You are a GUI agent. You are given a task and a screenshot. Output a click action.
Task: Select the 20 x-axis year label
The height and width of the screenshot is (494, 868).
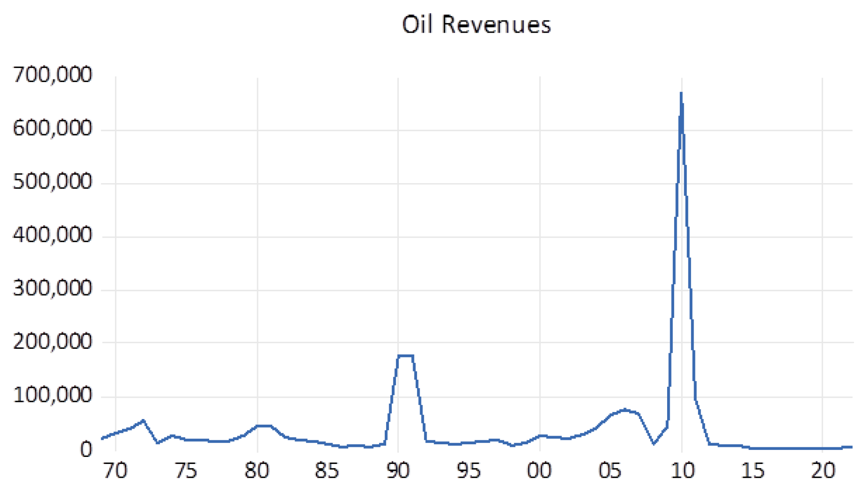[823, 471]
